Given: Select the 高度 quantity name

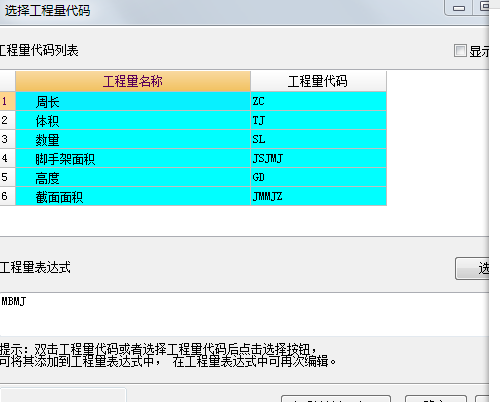Looking at the screenshot, I should coord(133,177).
